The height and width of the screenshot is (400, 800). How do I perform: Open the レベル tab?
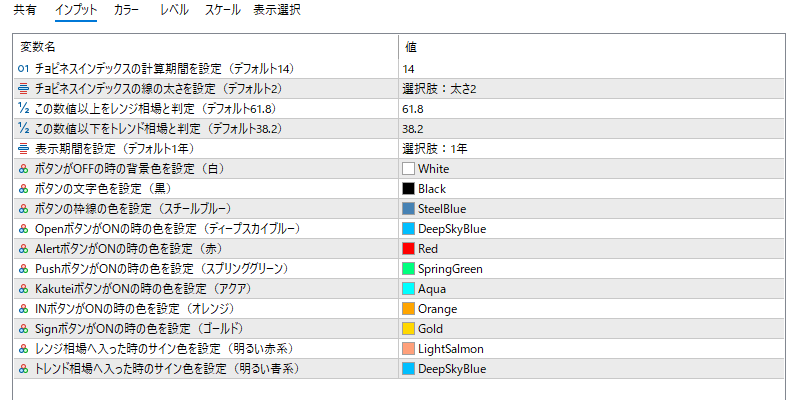pyautogui.click(x=174, y=10)
